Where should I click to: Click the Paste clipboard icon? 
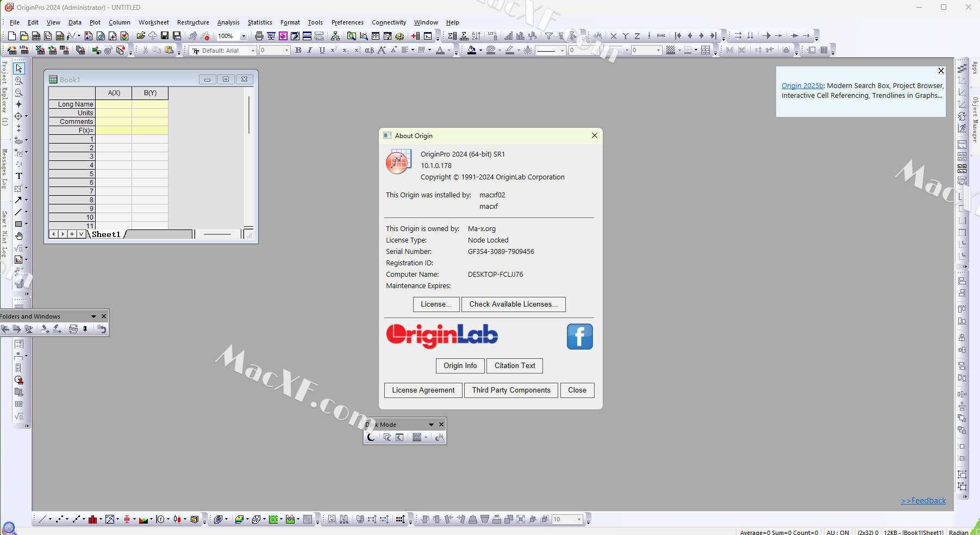coord(169,51)
